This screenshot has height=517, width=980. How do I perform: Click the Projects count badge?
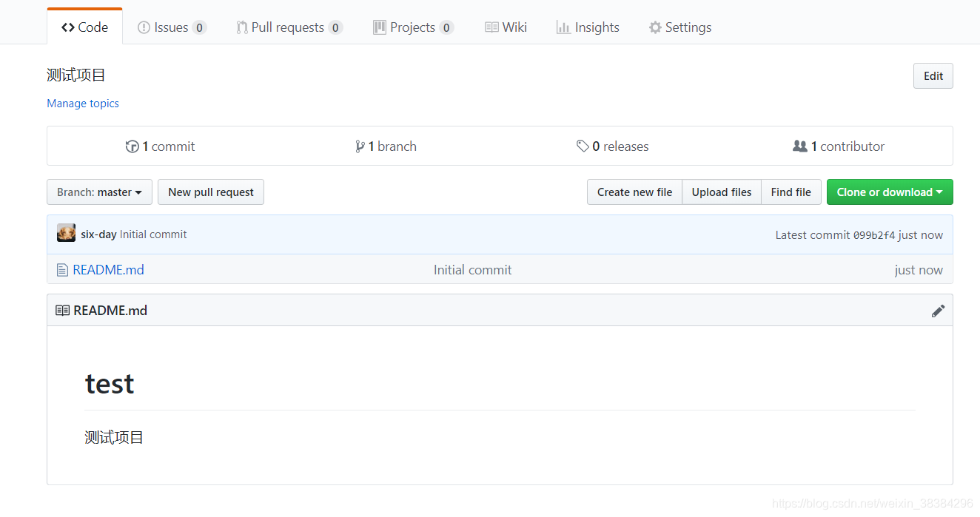coord(446,27)
